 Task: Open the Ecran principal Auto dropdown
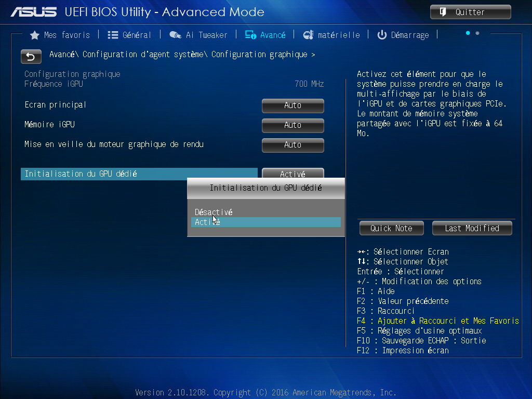[x=293, y=105]
